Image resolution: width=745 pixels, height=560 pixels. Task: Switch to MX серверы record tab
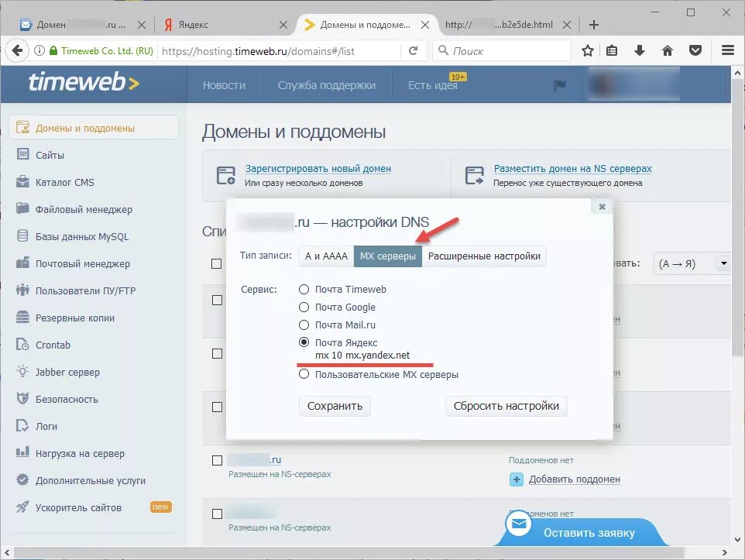coord(388,256)
